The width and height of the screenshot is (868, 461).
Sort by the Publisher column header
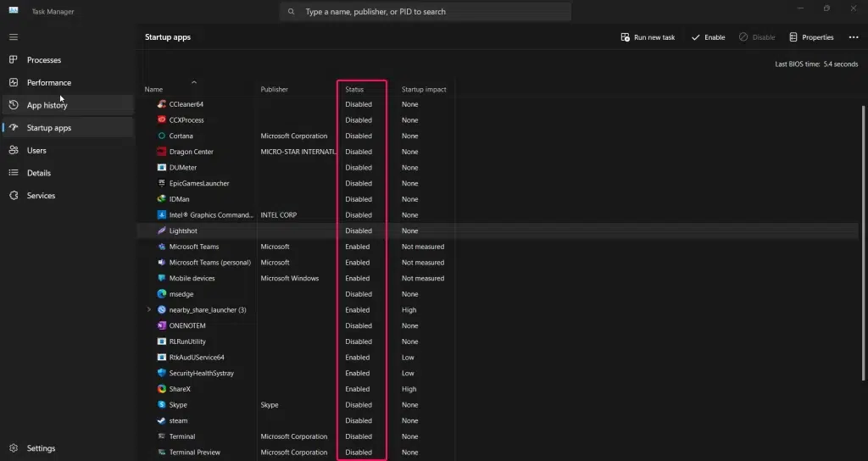pyautogui.click(x=274, y=89)
